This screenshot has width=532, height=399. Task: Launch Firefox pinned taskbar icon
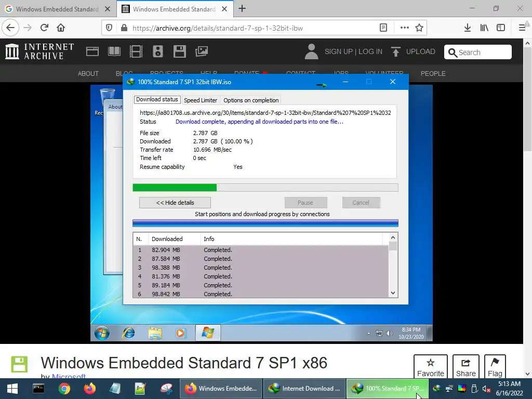tap(89, 389)
